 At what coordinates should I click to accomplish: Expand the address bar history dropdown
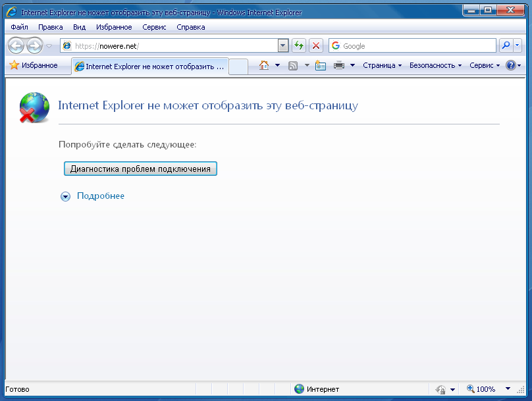coord(283,46)
